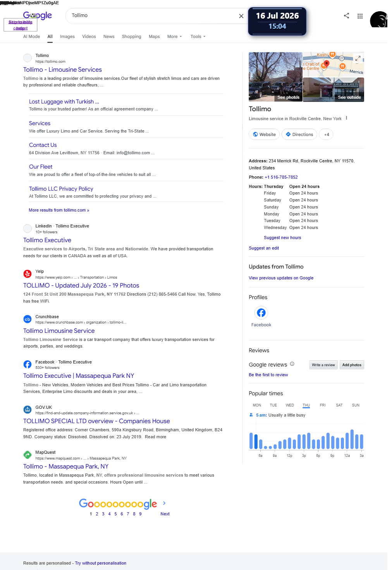Open Tollimo LLC Privacy Policy link
The height and width of the screenshot is (570, 392).
(x=61, y=189)
